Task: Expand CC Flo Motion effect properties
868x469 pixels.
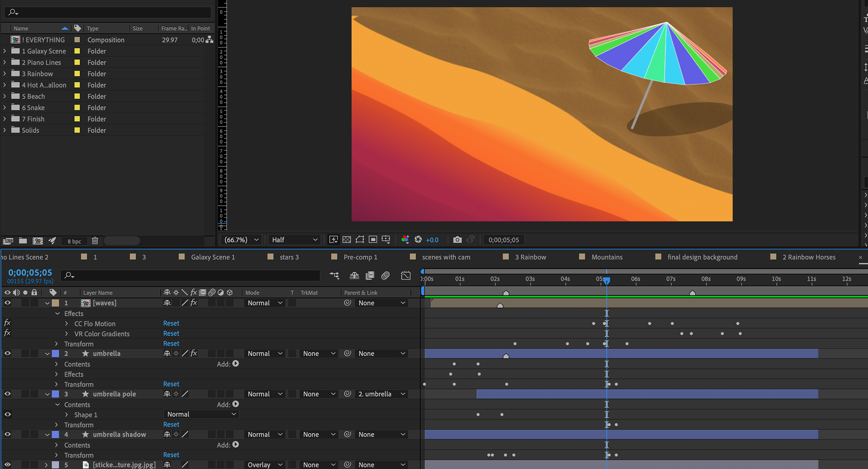Action: [66, 324]
